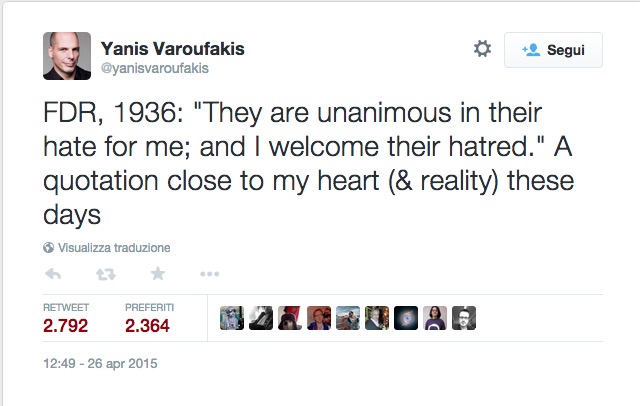This screenshot has width=640, height=406.
Task: Favorite the tweet with the star icon
Action: point(158,273)
